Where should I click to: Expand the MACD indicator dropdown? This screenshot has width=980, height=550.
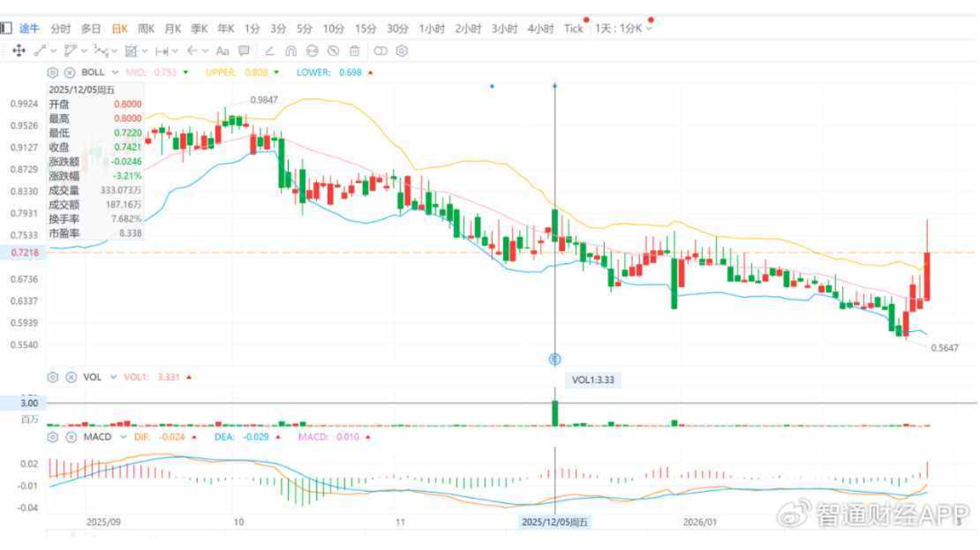point(122,437)
